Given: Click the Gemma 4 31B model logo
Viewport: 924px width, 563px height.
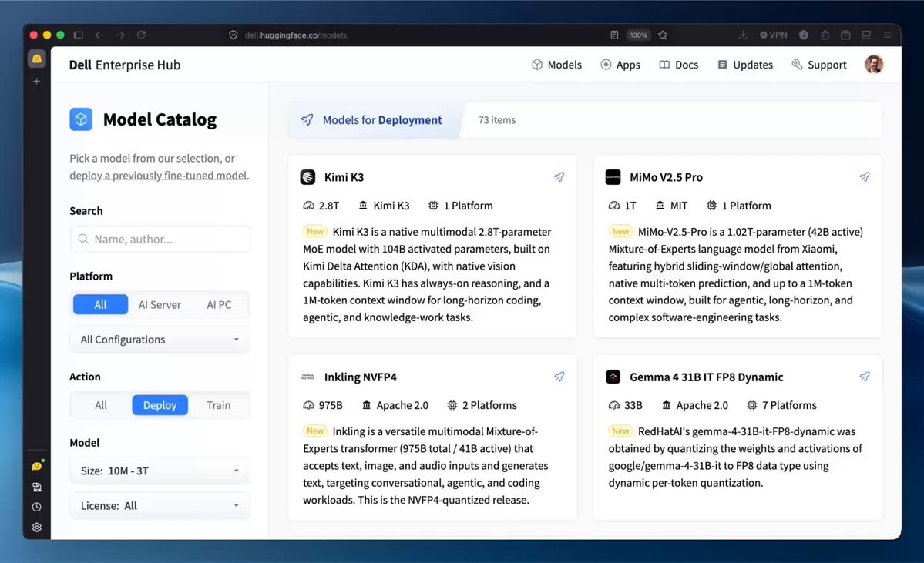Looking at the screenshot, I should click(x=613, y=377).
